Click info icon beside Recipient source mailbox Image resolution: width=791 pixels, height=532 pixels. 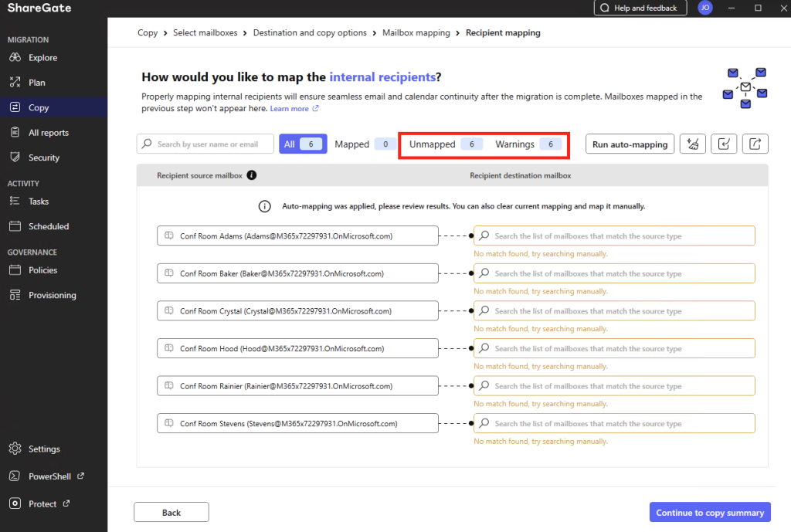[252, 175]
